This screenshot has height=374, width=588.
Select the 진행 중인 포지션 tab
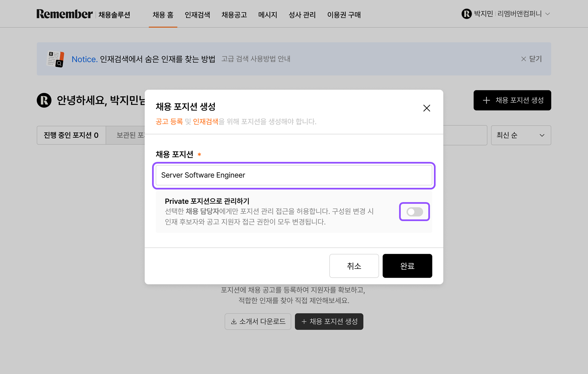[71, 135]
